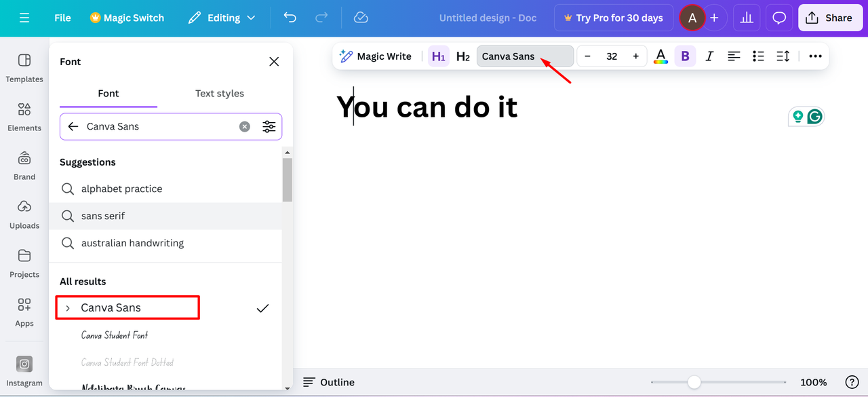This screenshot has height=397, width=868.
Task: Choose Canva Student Font Dotted
Action: (x=165, y=362)
